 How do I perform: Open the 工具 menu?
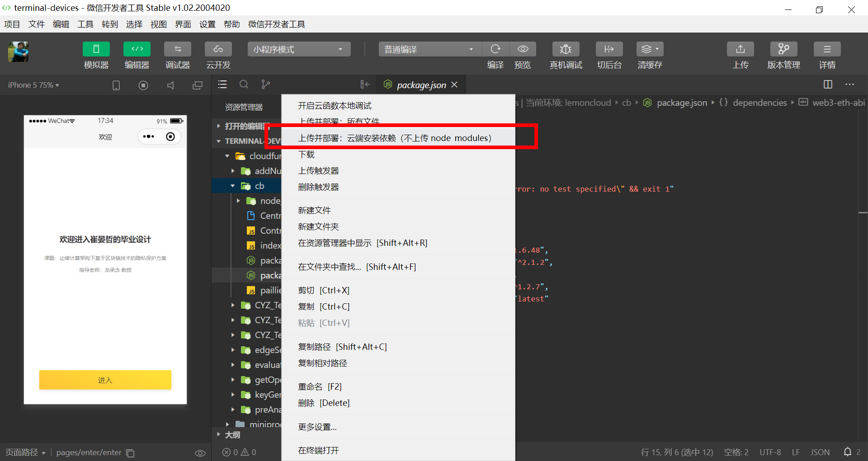[85, 24]
